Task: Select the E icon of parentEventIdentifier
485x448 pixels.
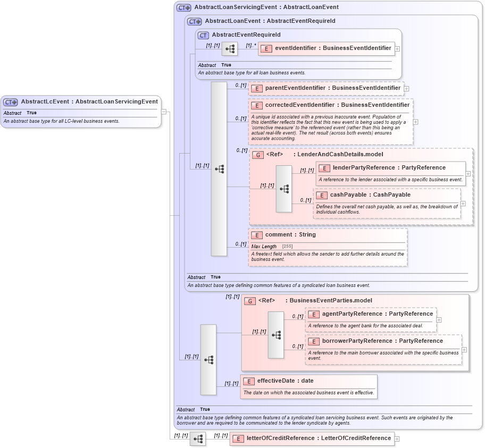Action: [x=256, y=88]
